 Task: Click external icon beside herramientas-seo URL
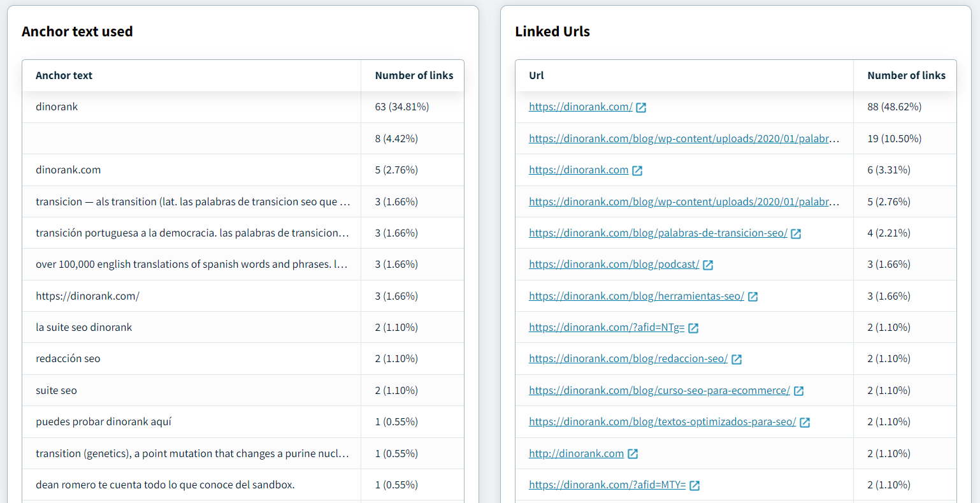point(753,296)
